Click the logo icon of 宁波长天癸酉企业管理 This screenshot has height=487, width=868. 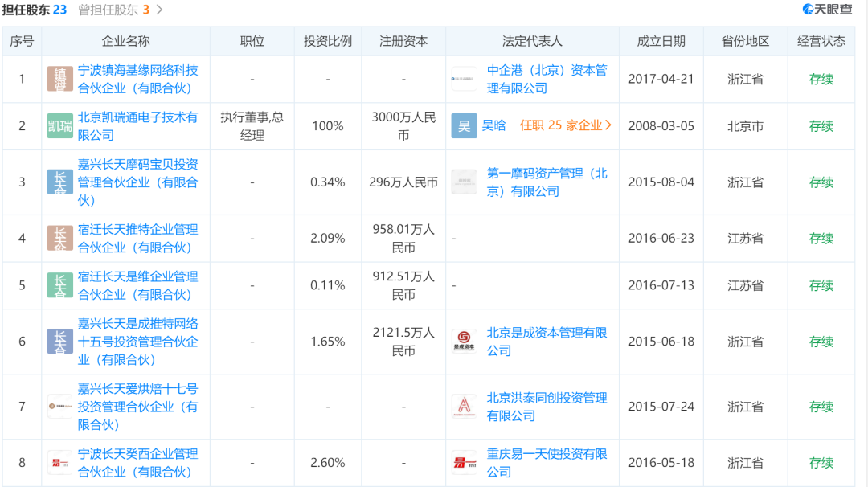click(59, 463)
